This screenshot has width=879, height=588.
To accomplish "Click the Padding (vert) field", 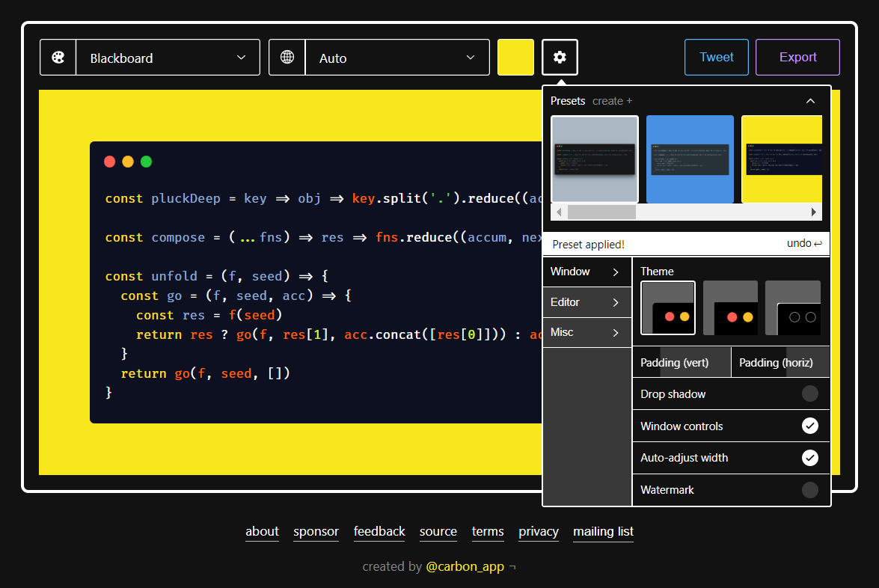I will 682,363.
